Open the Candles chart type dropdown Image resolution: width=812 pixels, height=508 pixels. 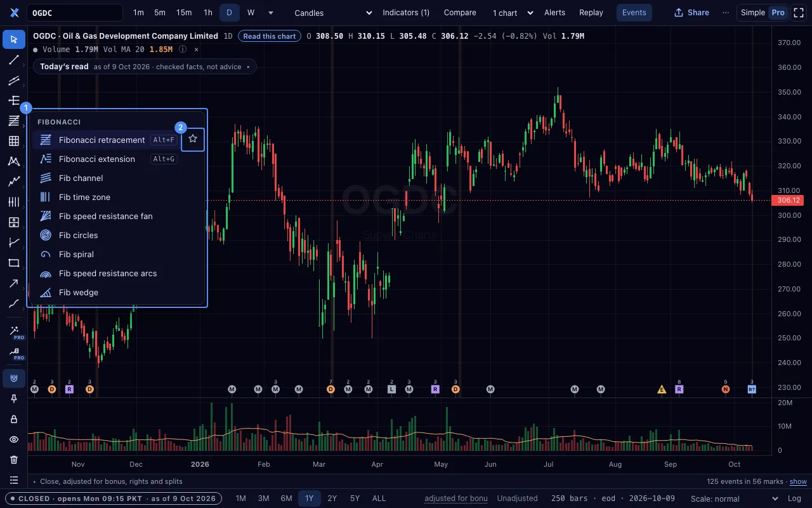tap(334, 13)
